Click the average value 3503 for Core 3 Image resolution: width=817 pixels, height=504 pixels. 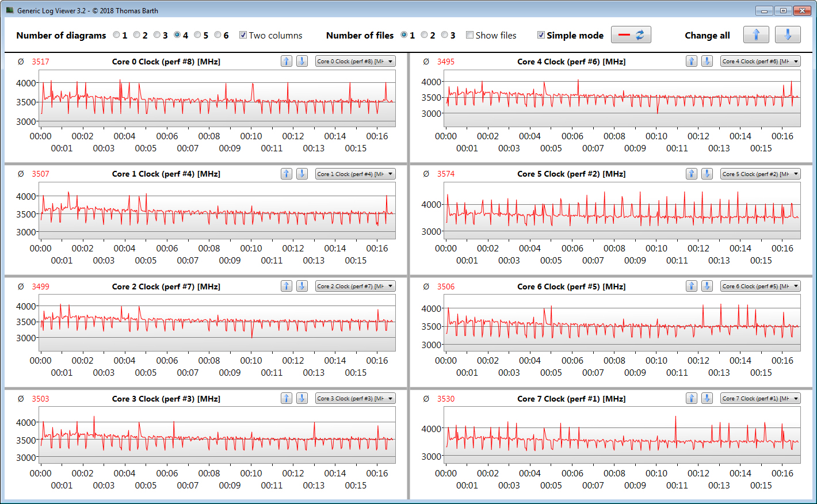pos(40,399)
